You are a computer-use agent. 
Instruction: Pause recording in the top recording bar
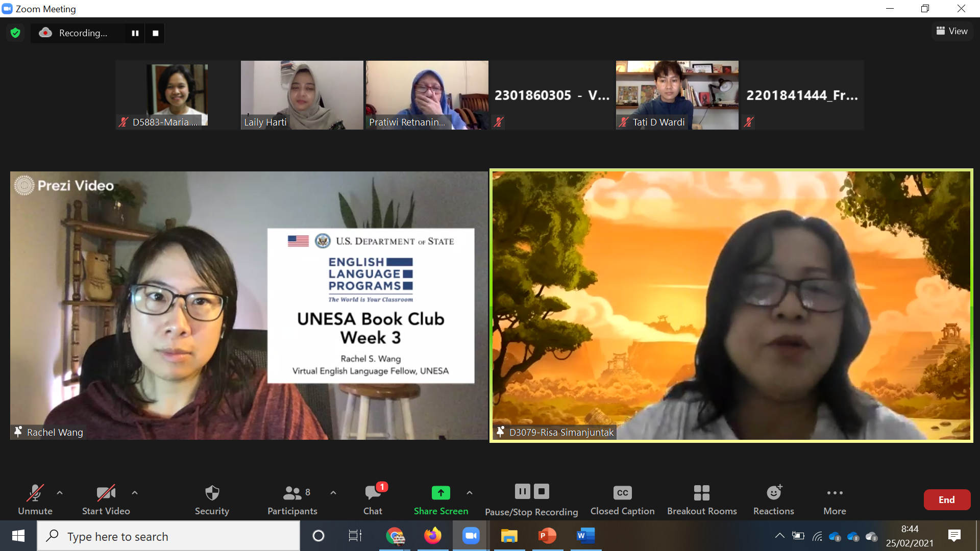coord(135,33)
